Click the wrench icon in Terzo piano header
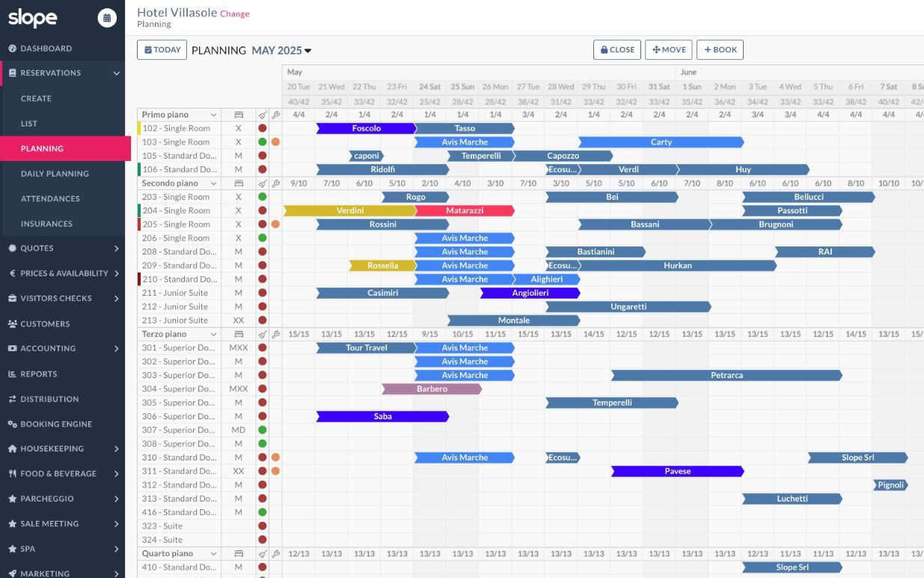The height and width of the screenshot is (578, 924). click(275, 334)
